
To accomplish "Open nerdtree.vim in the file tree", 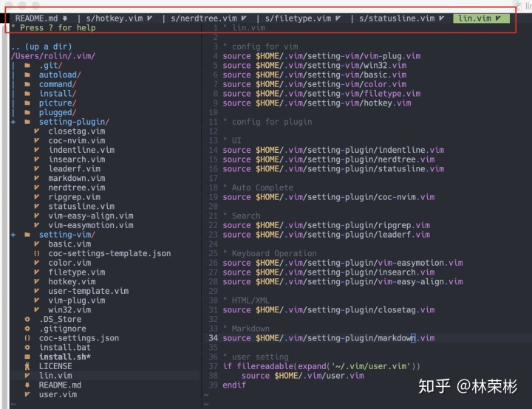I will pos(77,188).
